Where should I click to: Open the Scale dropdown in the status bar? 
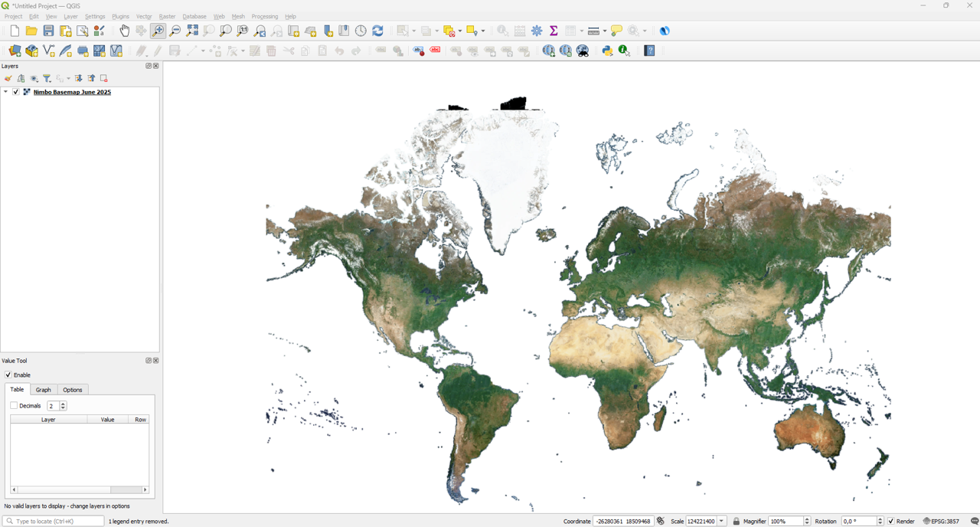click(720, 521)
